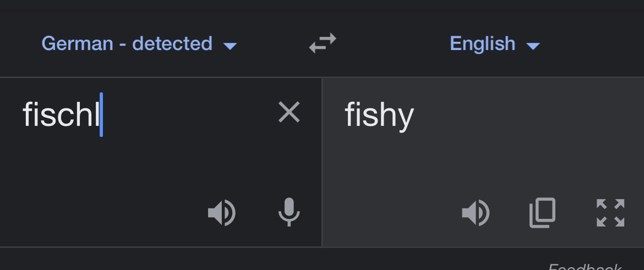Start voice input with the microphone

tap(289, 212)
